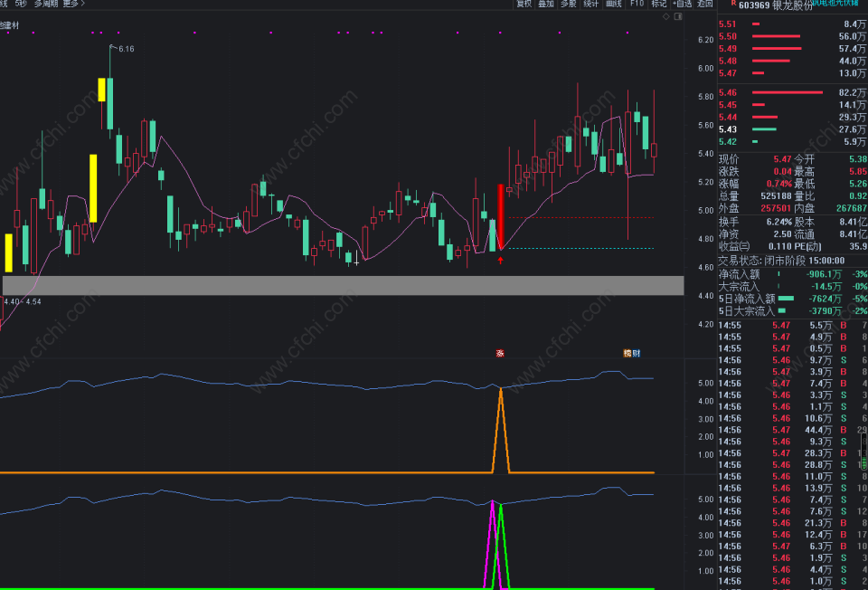
Task: Click the 5.51 sell order price
Action: click(727, 24)
